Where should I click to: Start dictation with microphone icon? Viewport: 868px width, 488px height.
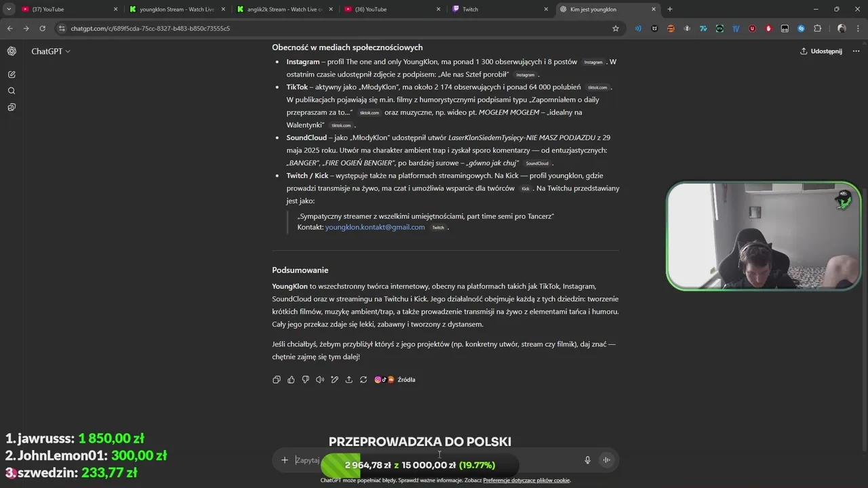[587, 460]
